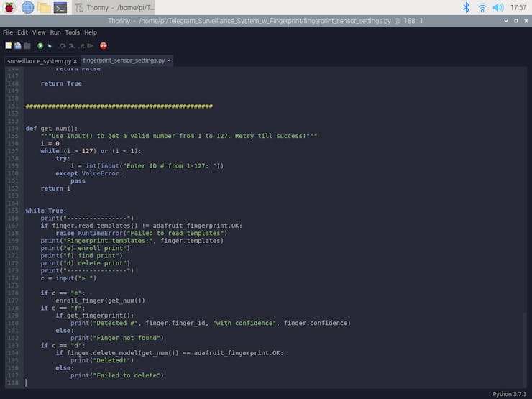Click the Step over debugger icon

click(x=63, y=45)
